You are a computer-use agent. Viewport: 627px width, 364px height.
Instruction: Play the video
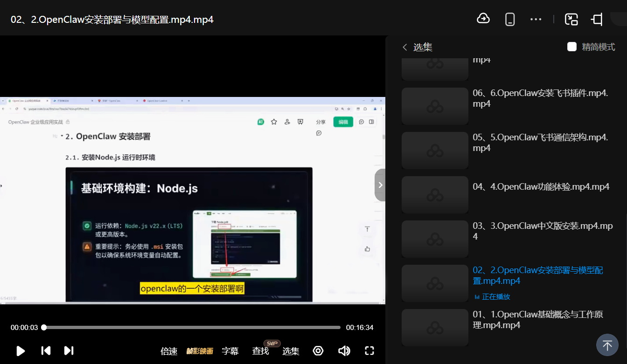point(21,351)
